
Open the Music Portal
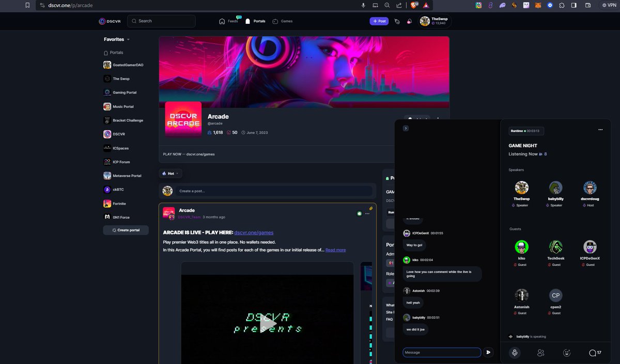pyautogui.click(x=119, y=106)
